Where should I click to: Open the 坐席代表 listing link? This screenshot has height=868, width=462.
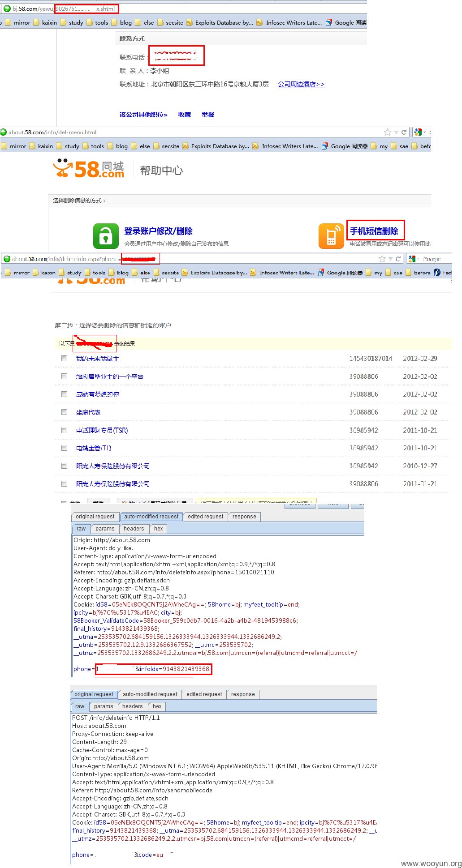[88, 412]
